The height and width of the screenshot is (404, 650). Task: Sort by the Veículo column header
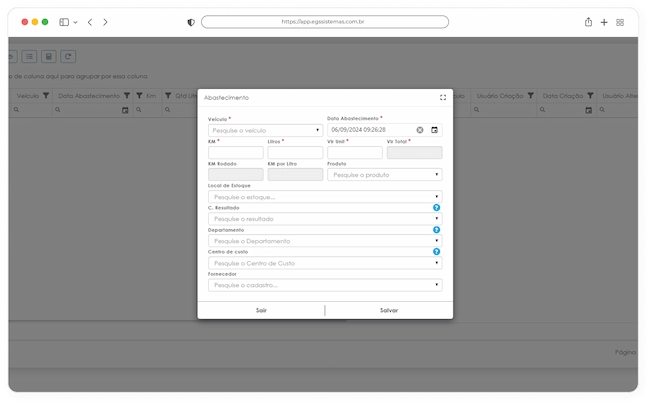(x=28, y=96)
